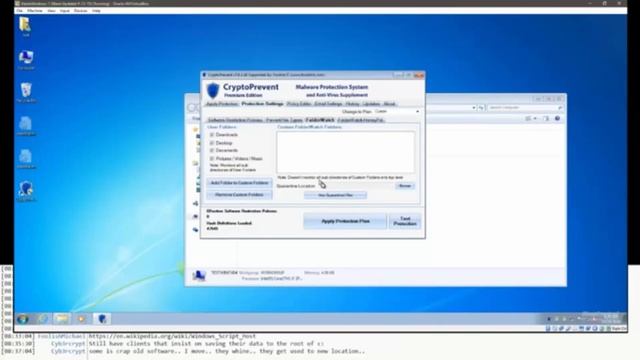Open Software Restriction Policies sub-tab
The height and width of the screenshot is (360, 640).
click(x=235, y=120)
